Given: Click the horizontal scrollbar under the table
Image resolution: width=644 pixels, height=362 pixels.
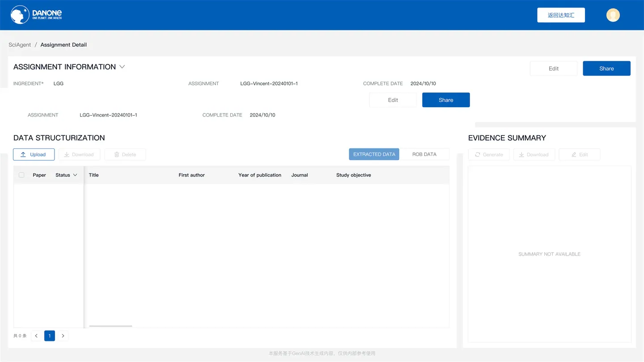Looking at the screenshot, I should pyautogui.click(x=110, y=326).
